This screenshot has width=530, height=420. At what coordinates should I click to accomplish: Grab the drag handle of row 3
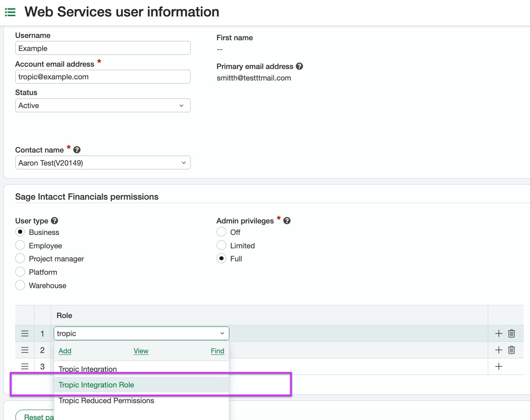click(25, 366)
